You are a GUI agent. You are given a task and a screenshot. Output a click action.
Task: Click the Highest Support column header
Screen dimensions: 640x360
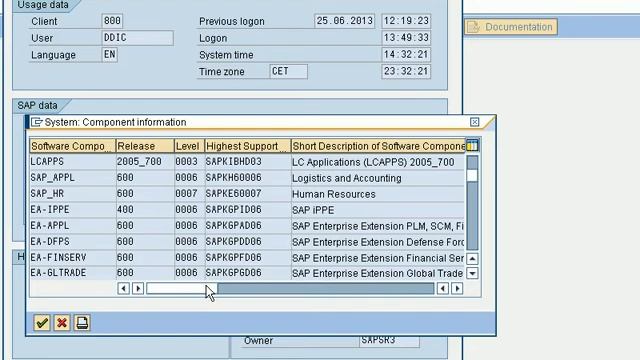click(248, 146)
